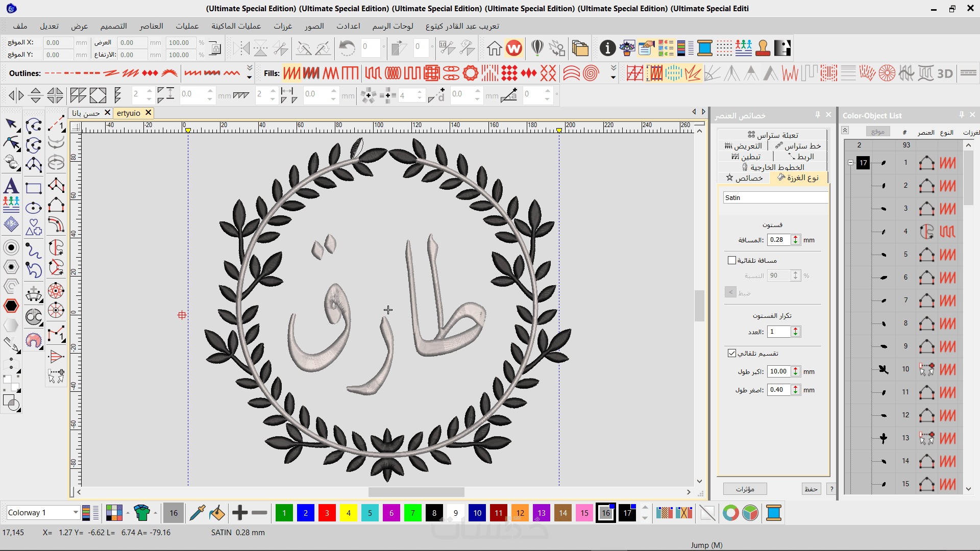Enable the مسافة تلقائية checkbox

(x=732, y=260)
